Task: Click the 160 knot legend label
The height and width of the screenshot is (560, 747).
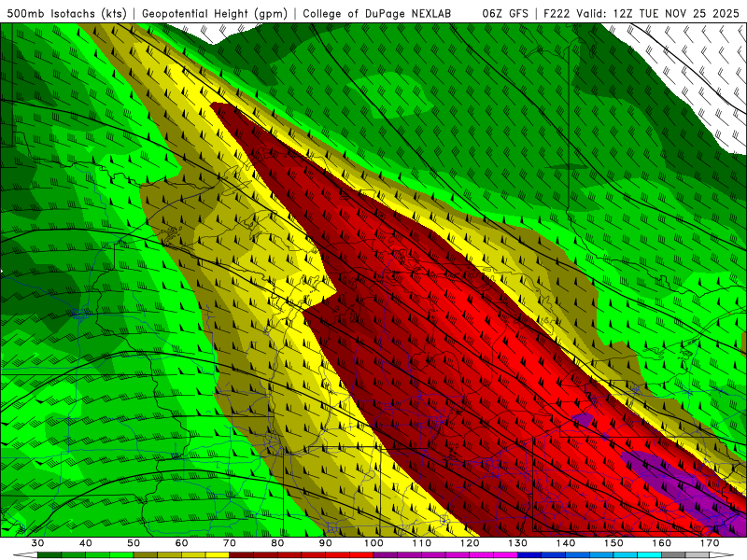Action: coord(662,543)
